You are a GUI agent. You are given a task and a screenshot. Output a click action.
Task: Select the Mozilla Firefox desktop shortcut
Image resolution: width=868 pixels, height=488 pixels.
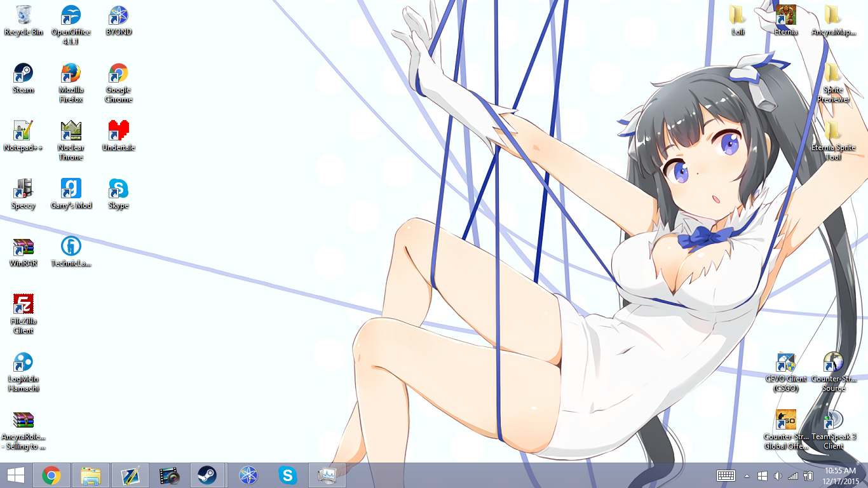[x=71, y=83]
